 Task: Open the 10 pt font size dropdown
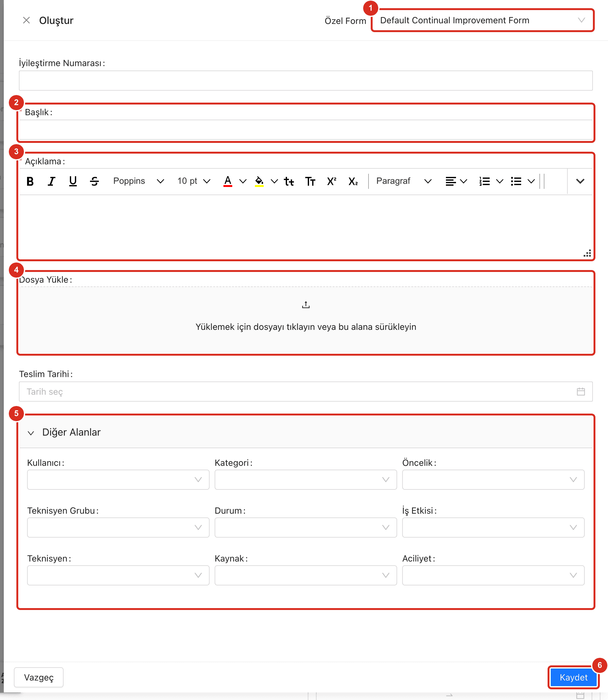[194, 181]
